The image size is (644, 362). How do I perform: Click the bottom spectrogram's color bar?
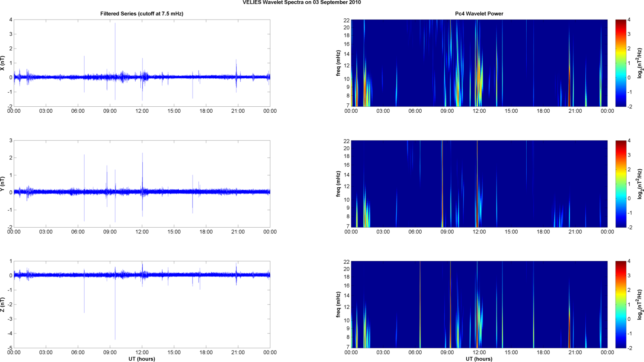[x=621, y=305]
